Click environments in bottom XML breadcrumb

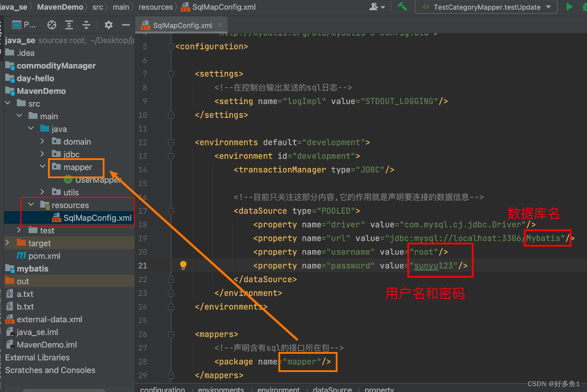pyautogui.click(x=221, y=389)
